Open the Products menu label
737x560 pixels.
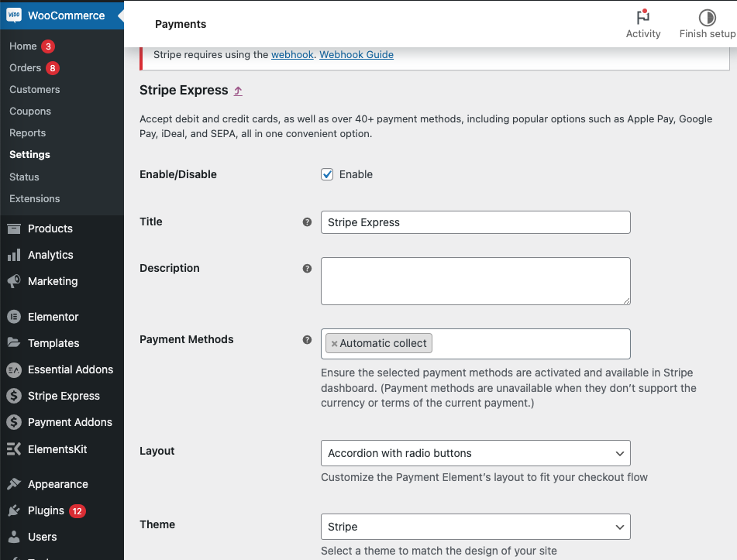point(50,228)
